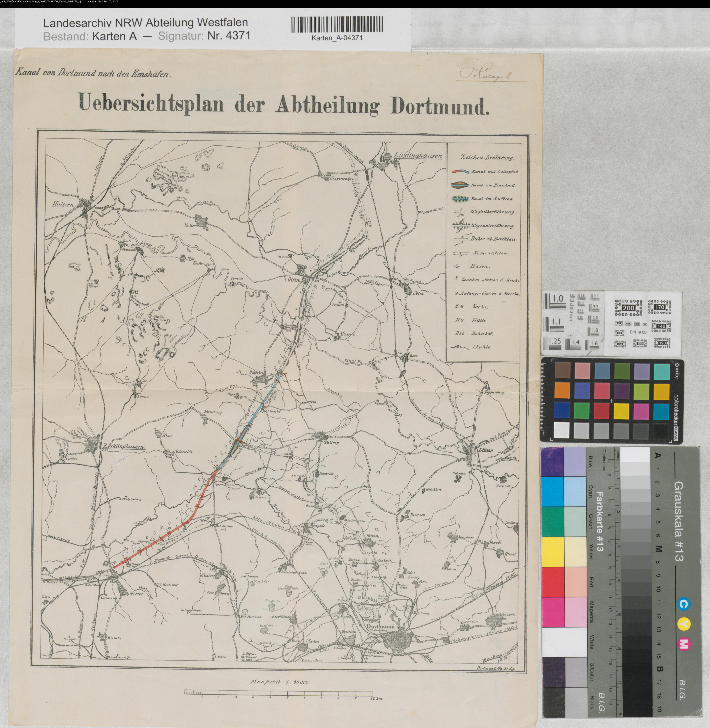Click the 'Lüdinghausen' town label
Screen dimensions: 710x728
click(x=418, y=156)
